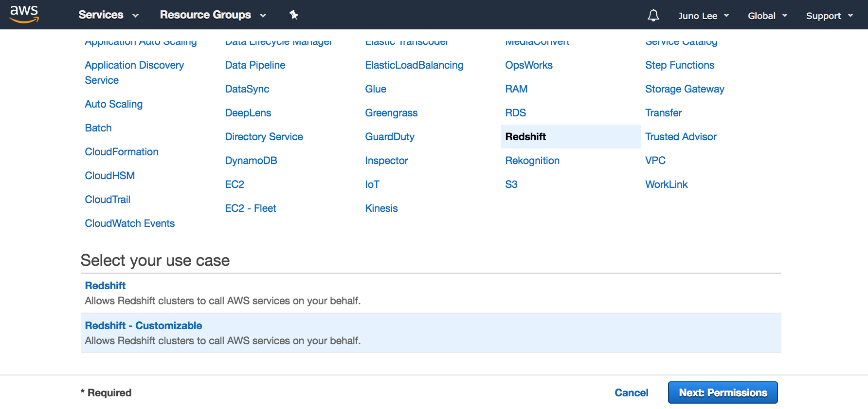Screen dimensions: 868x409
Task: Select CloudWatch Events service
Action: tap(130, 223)
